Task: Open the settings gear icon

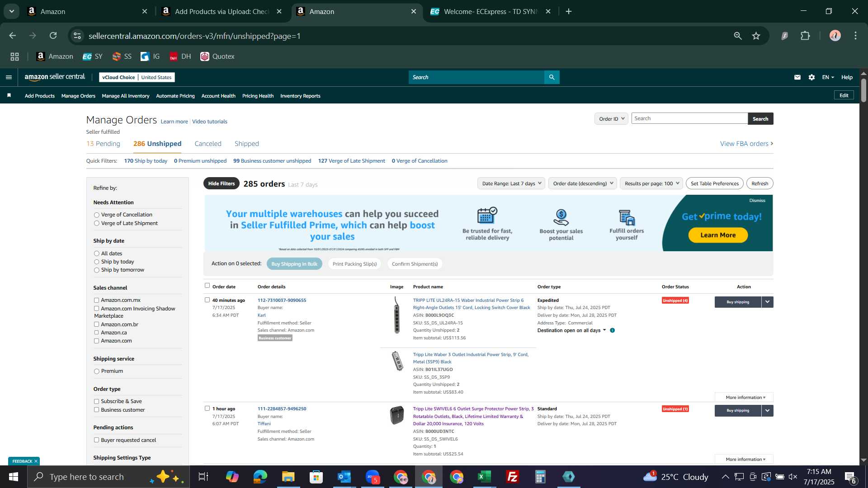Action: (x=811, y=77)
